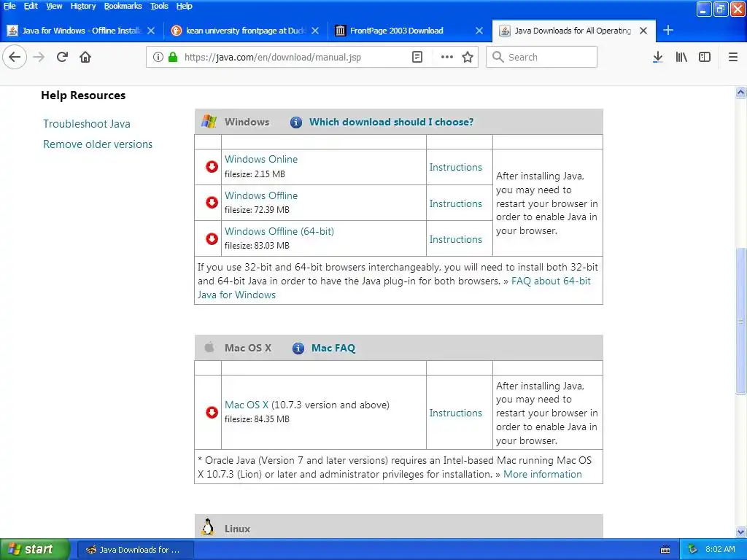Select Java Downloads taskbar button
Screen dimensions: 747x560
[x=135, y=550]
